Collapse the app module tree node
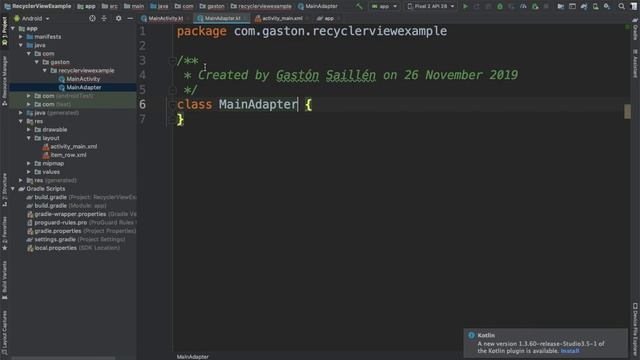The width and height of the screenshot is (640, 360). 13,29
